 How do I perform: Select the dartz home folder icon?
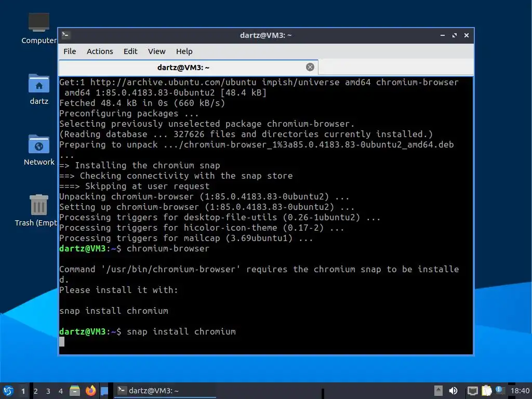pos(39,89)
